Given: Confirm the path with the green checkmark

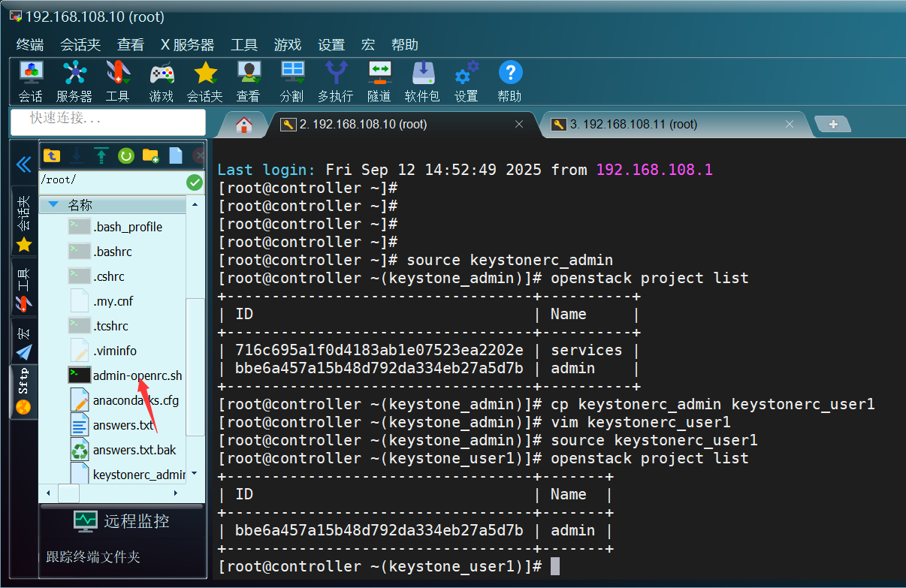Looking at the screenshot, I should pyautogui.click(x=195, y=182).
